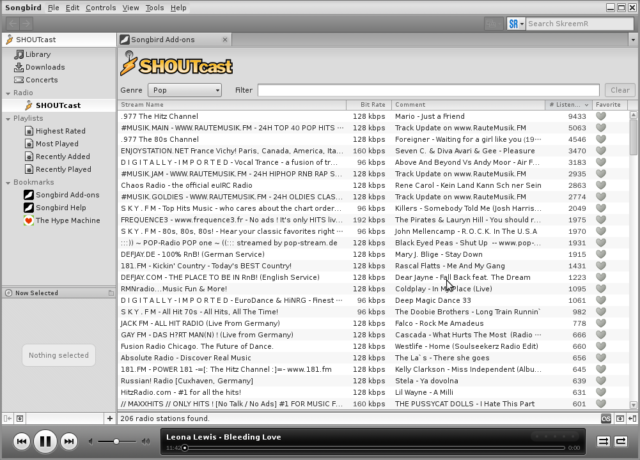Select the HitzRadio.com station row
The width and height of the screenshot is (640, 460).
coord(373,392)
